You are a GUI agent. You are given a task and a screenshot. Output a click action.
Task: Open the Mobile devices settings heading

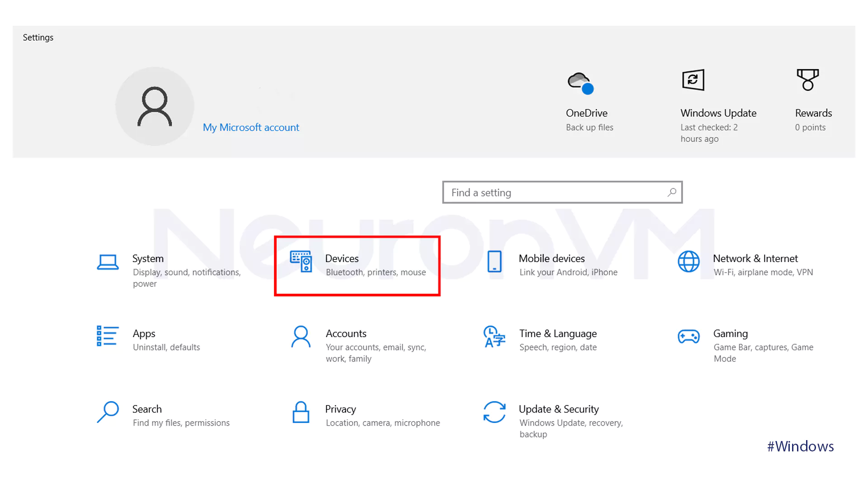tap(552, 258)
